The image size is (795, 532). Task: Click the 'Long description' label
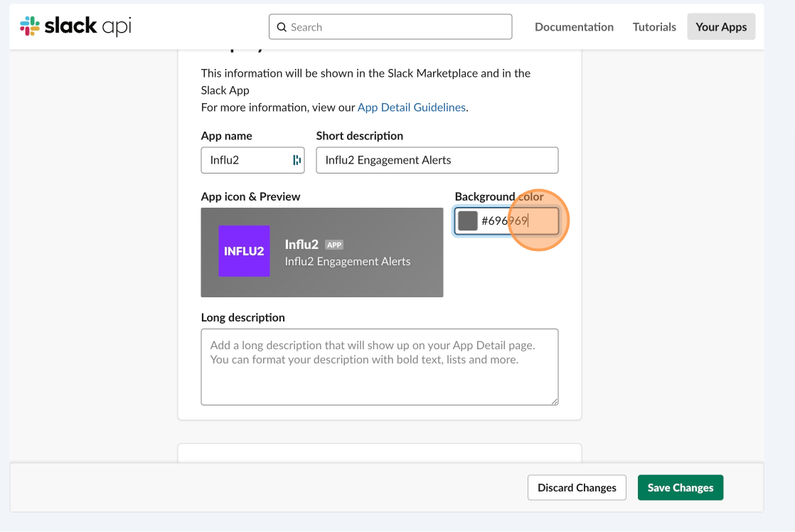[243, 317]
